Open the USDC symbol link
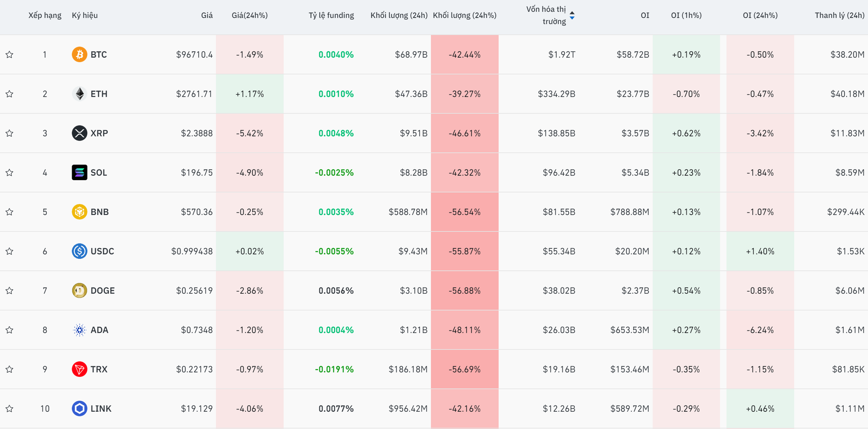The height and width of the screenshot is (429, 868). click(102, 251)
